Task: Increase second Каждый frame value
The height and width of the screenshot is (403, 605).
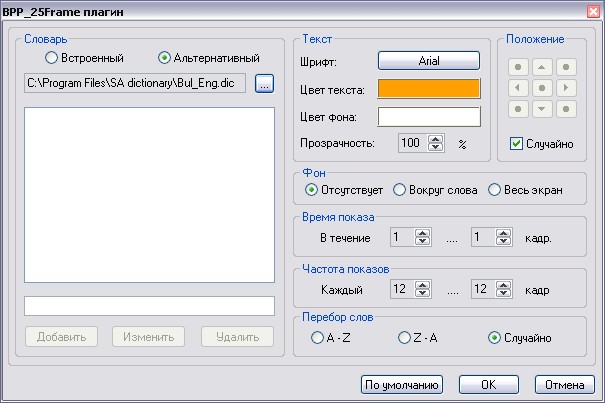Action: (504, 285)
